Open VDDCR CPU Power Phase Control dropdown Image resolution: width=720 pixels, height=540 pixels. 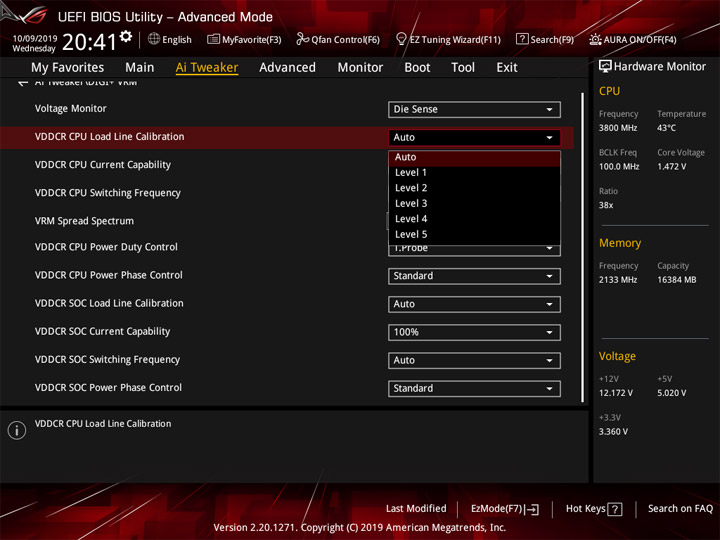tap(474, 276)
